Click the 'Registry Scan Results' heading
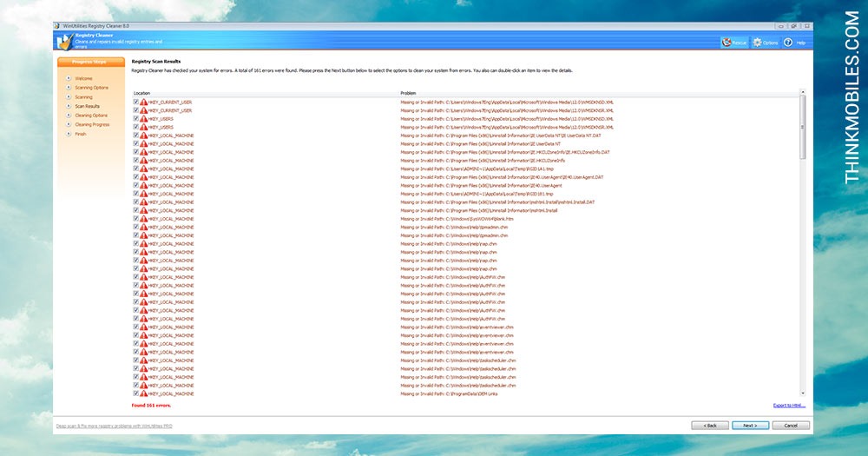 pos(156,61)
